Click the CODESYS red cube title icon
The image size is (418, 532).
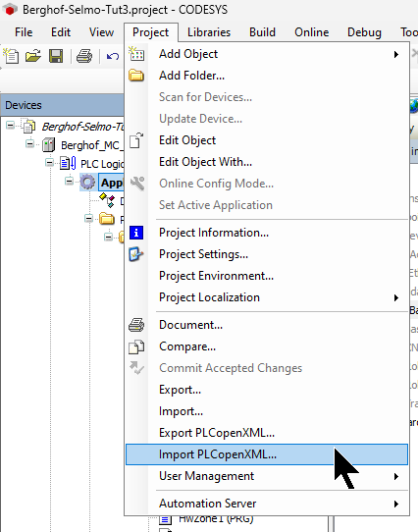click(x=10, y=10)
